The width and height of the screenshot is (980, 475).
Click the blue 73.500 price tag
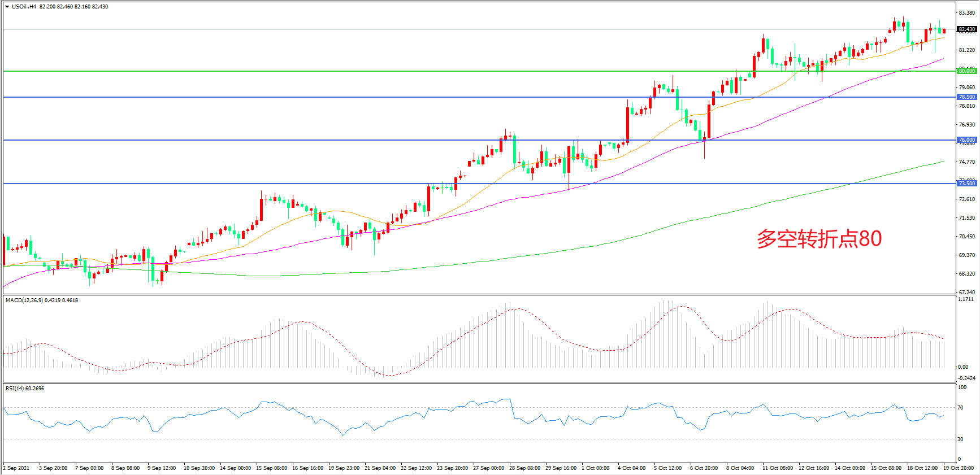[966, 184]
